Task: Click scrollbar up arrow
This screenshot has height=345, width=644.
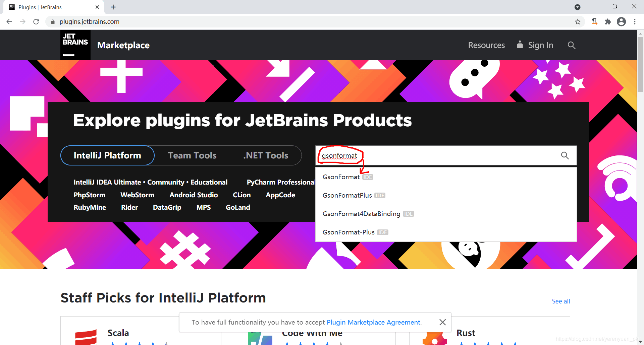Action: click(640, 33)
